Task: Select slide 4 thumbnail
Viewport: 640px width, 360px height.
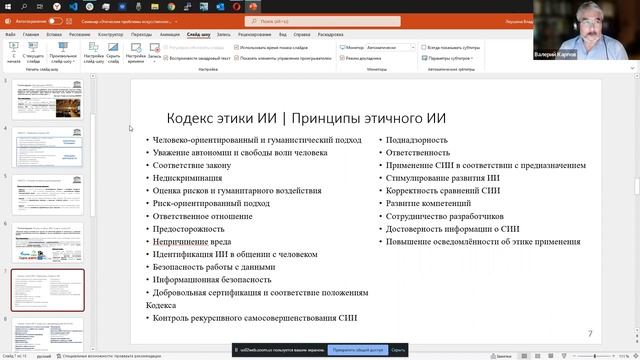Action: point(48,147)
